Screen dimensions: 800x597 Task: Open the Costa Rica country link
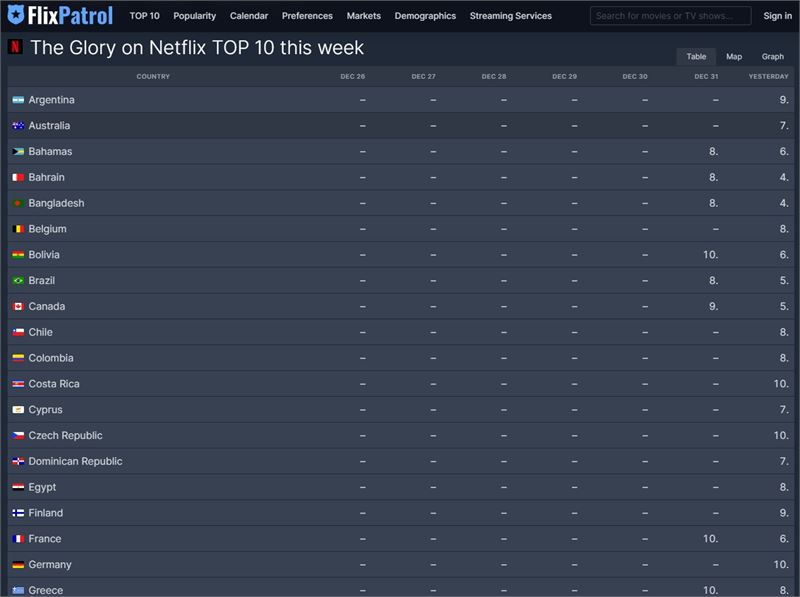point(54,384)
